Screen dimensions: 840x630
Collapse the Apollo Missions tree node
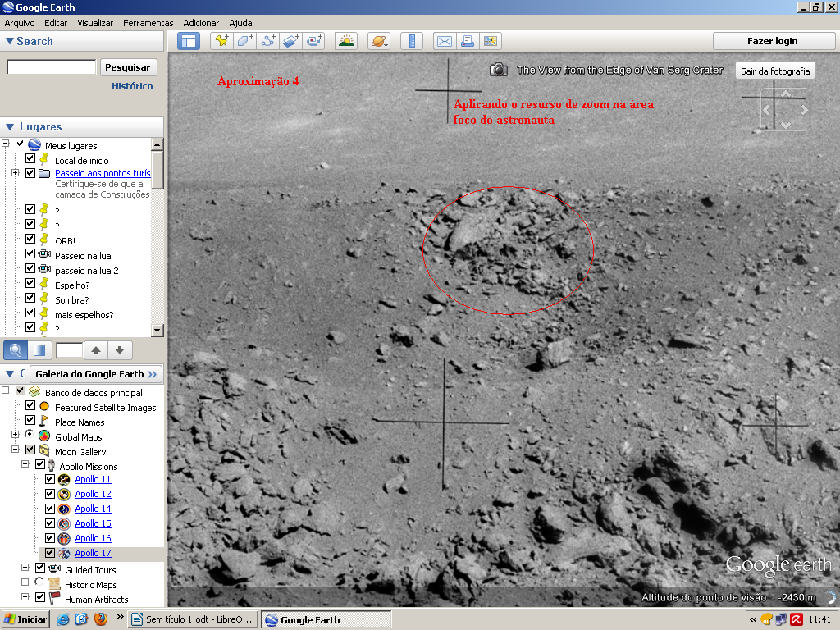pos(25,464)
